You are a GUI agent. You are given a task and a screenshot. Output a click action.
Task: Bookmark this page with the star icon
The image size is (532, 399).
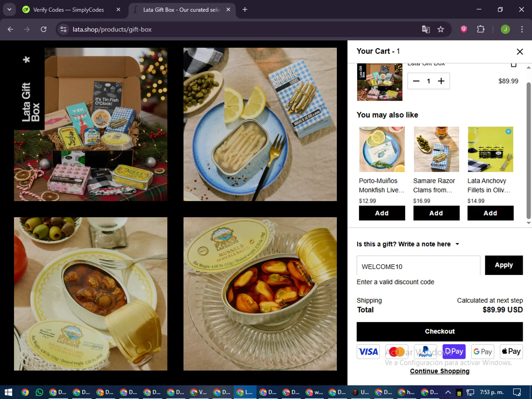(440, 29)
